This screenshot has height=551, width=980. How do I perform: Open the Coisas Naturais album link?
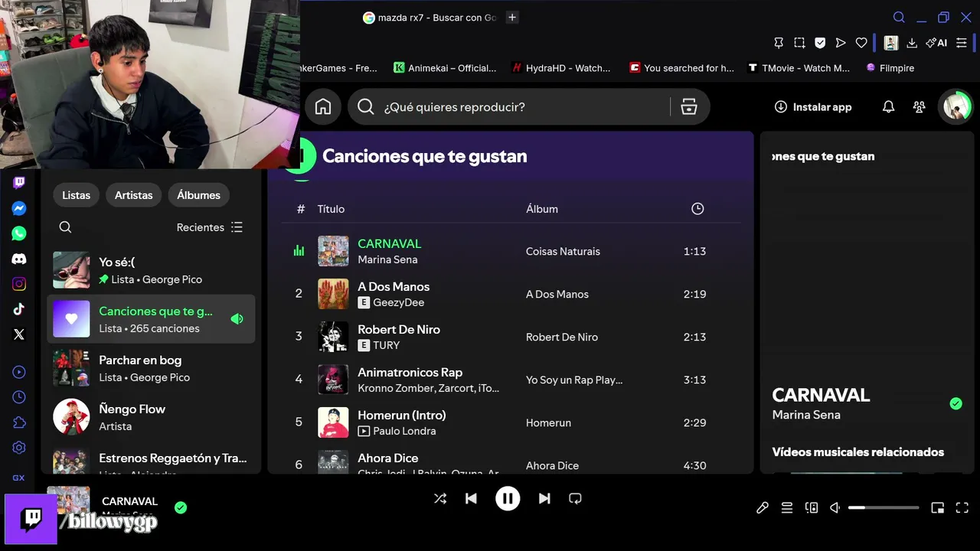pos(563,252)
